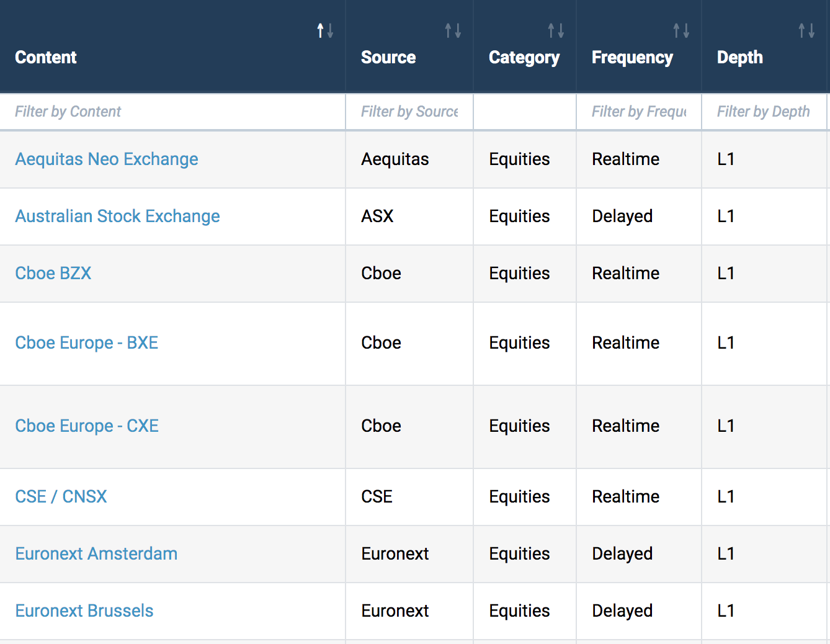This screenshot has height=644, width=830.
Task: Click the Filter by Frequency field
Action: (639, 112)
